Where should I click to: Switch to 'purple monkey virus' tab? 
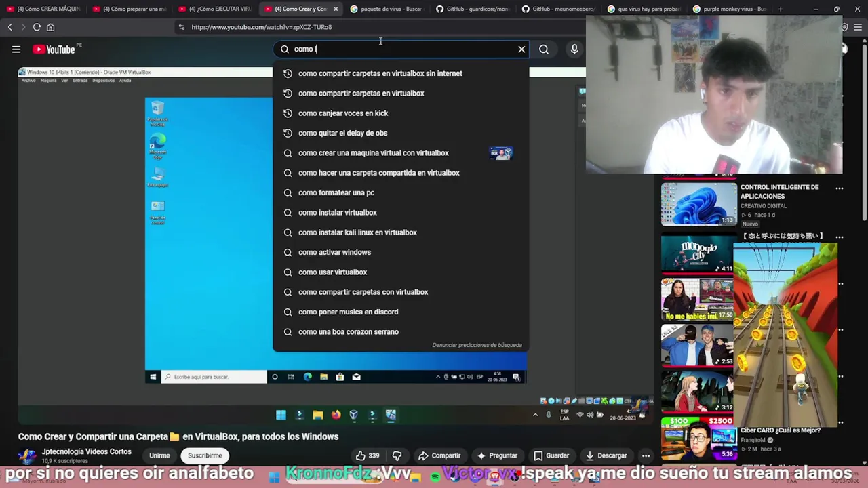pos(730,9)
